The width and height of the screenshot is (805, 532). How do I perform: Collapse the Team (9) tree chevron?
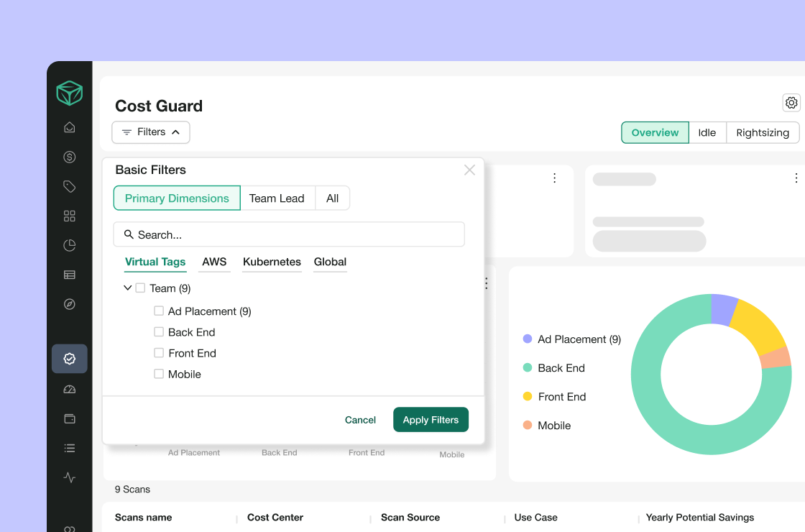click(128, 288)
